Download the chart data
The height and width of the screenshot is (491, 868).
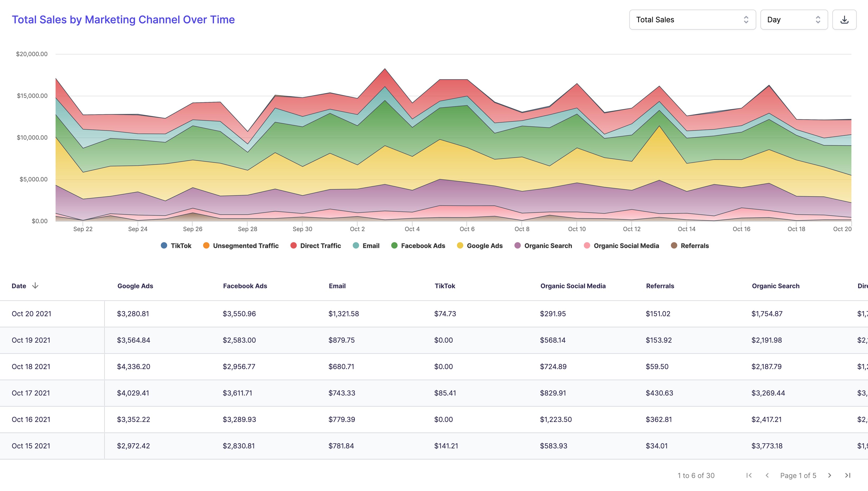[x=844, y=19]
